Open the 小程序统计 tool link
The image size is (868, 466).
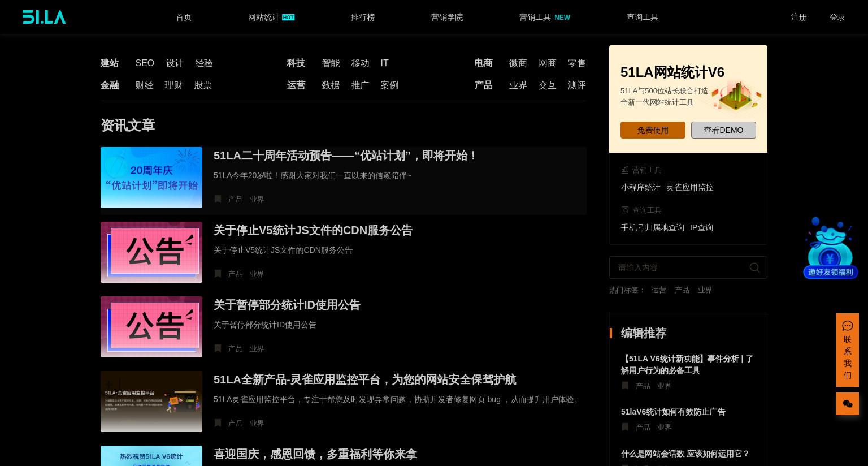pyautogui.click(x=641, y=187)
